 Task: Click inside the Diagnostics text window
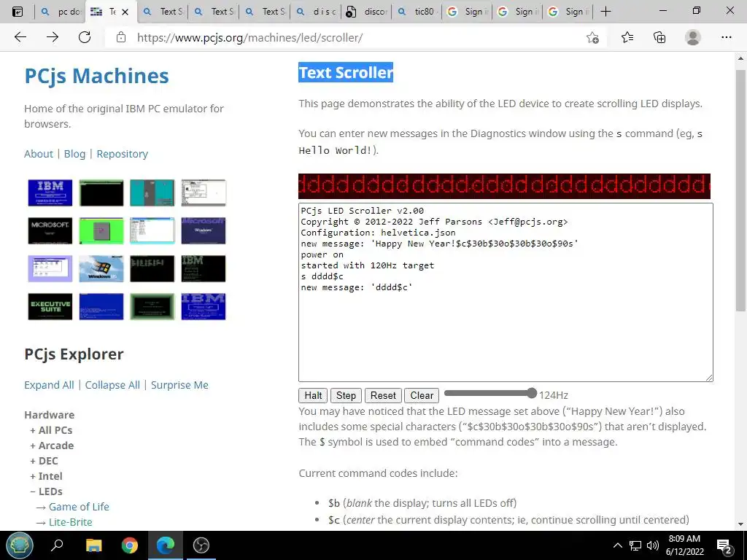(x=506, y=292)
